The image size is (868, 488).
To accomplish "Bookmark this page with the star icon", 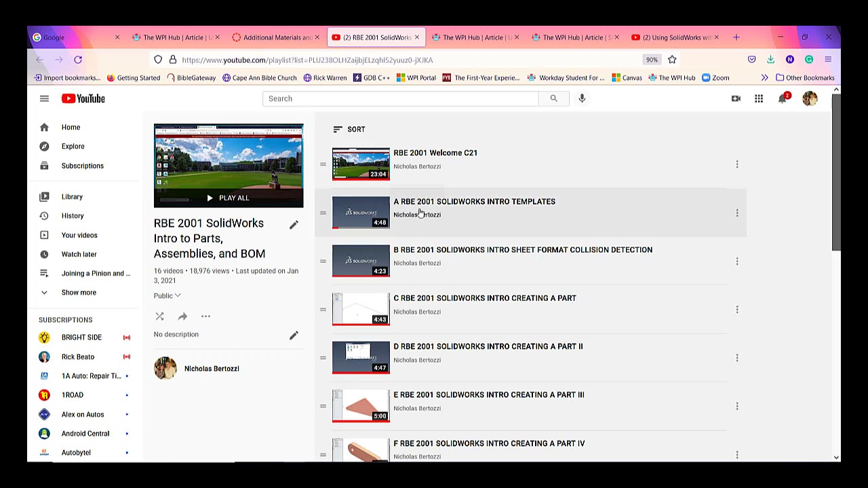I will 672,60.
